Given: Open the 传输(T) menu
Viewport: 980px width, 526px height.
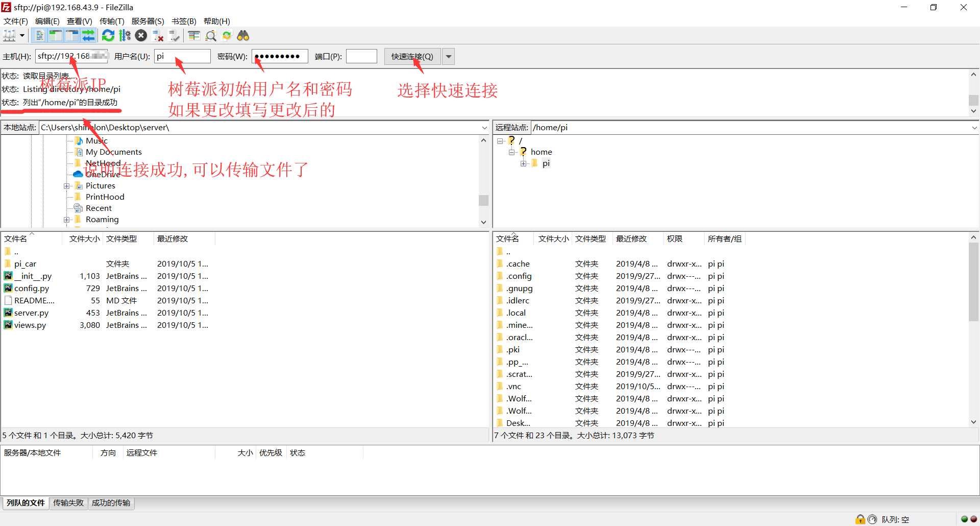Looking at the screenshot, I should click(112, 21).
